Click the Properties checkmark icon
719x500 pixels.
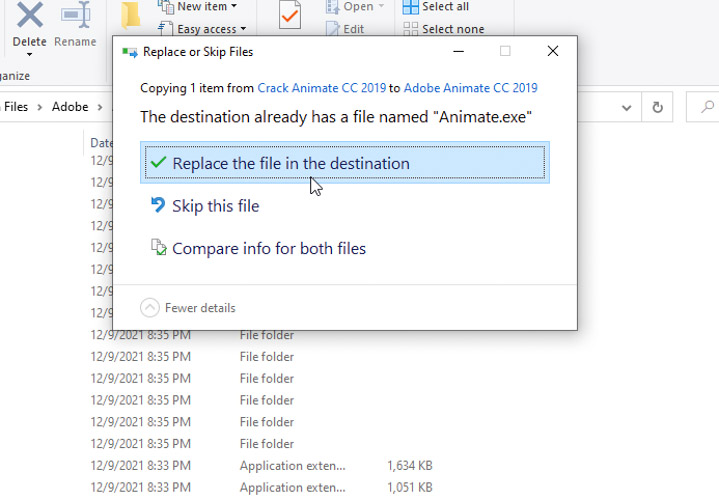click(x=290, y=16)
